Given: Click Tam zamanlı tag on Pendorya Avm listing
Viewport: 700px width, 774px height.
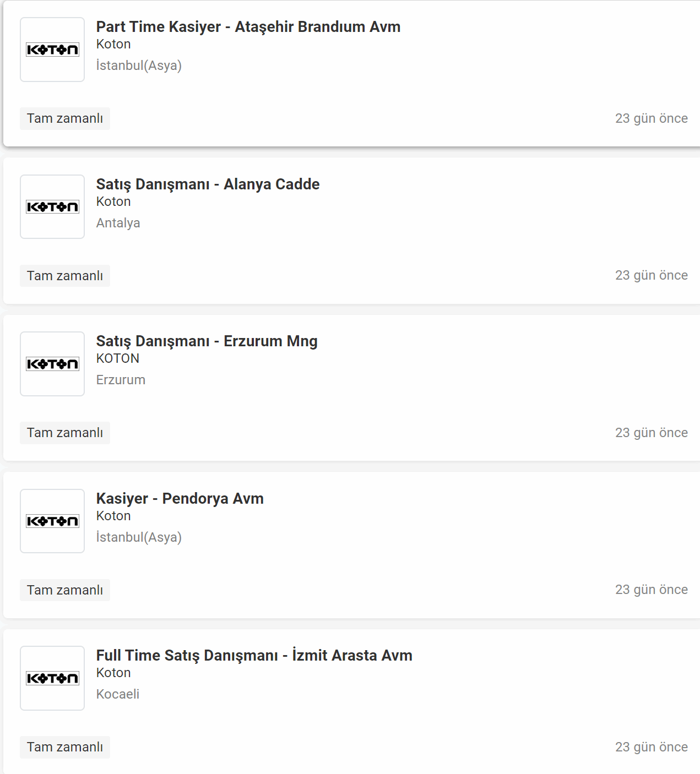Looking at the screenshot, I should 65,590.
